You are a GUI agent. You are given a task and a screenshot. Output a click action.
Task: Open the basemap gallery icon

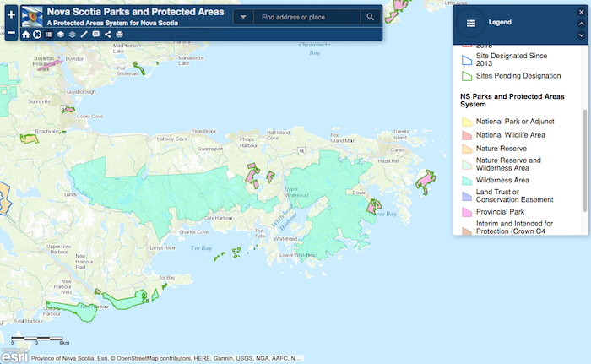[73, 35]
